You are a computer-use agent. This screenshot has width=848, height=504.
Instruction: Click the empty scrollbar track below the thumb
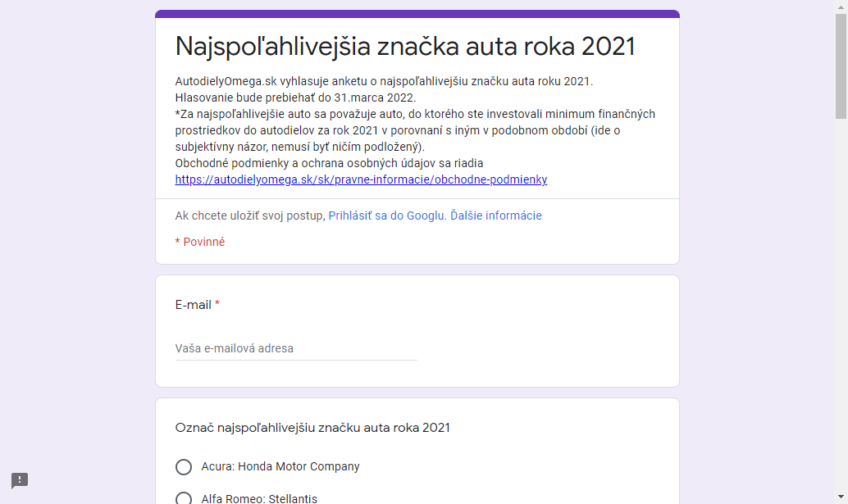(841, 302)
